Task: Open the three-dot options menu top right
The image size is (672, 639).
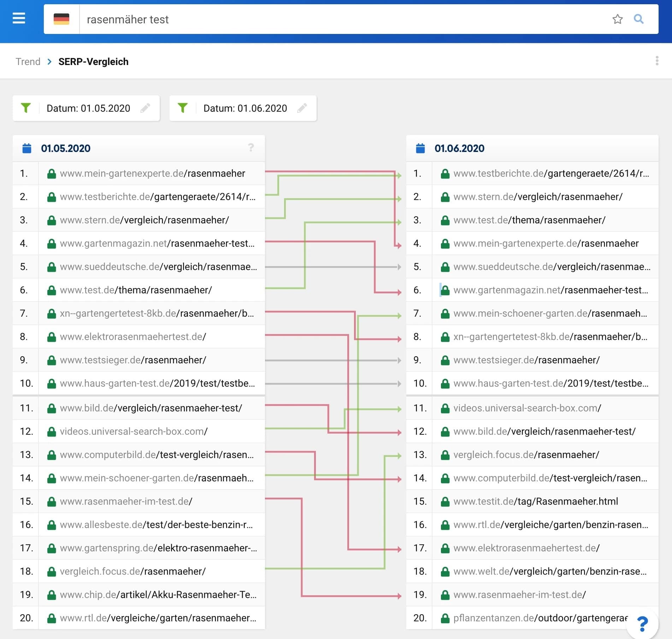Action: coord(656,61)
